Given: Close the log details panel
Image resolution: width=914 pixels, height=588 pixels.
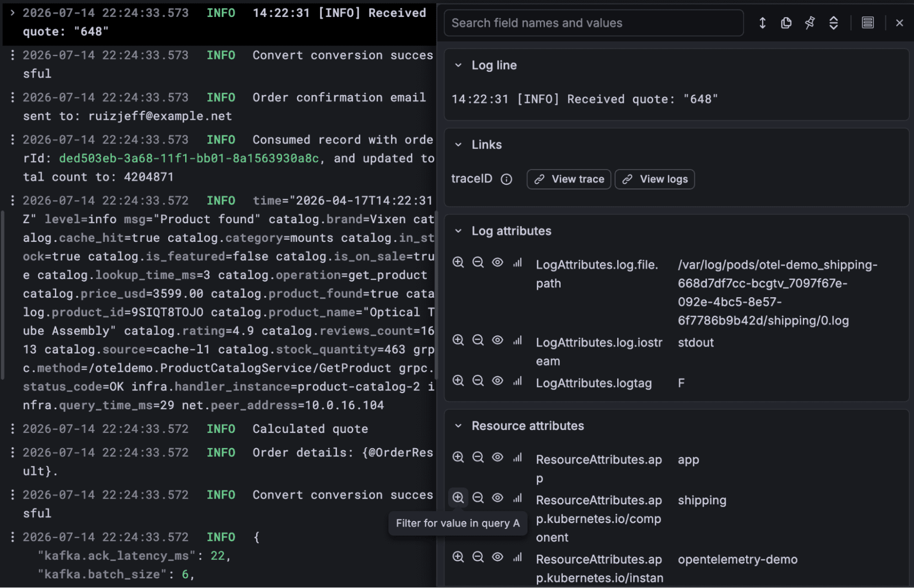Looking at the screenshot, I should click(899, 23).
